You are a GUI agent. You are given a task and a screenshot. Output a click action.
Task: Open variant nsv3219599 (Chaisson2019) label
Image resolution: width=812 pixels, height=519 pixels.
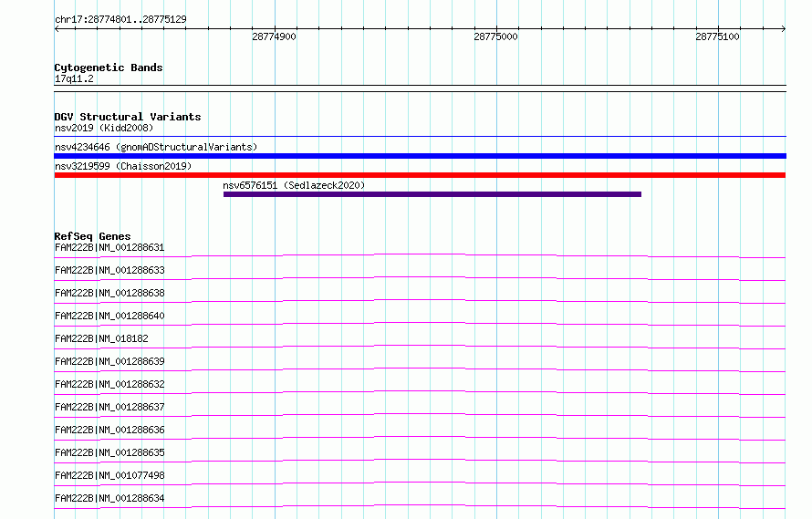[x=123, y=166]
